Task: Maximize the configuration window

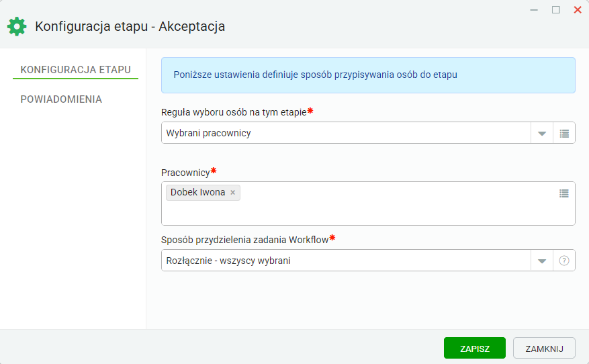Action: 555,10
